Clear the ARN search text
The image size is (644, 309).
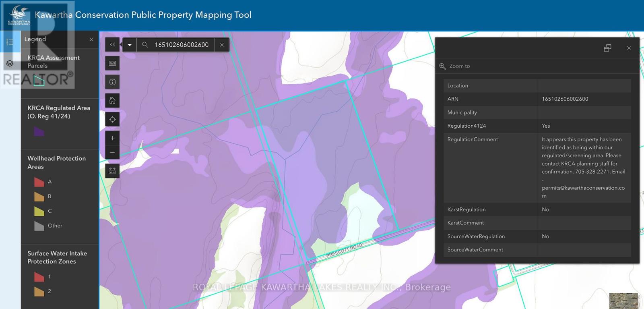(222, 45)
